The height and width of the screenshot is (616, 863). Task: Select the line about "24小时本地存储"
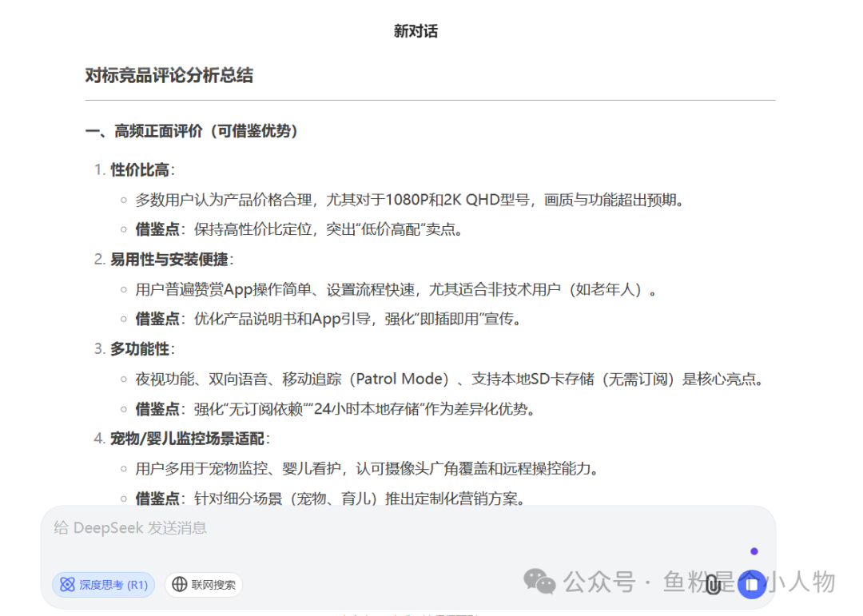click(335, 409)
